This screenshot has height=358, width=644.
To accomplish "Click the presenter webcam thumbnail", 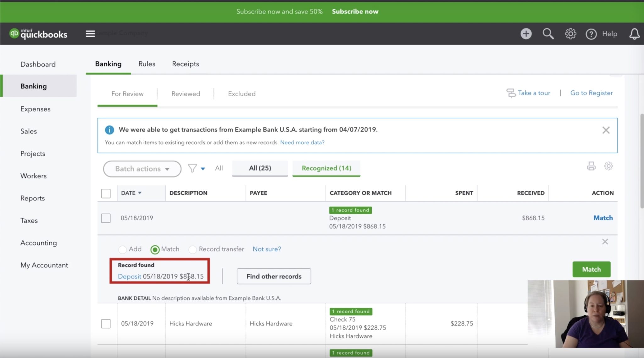I will 586,314.
